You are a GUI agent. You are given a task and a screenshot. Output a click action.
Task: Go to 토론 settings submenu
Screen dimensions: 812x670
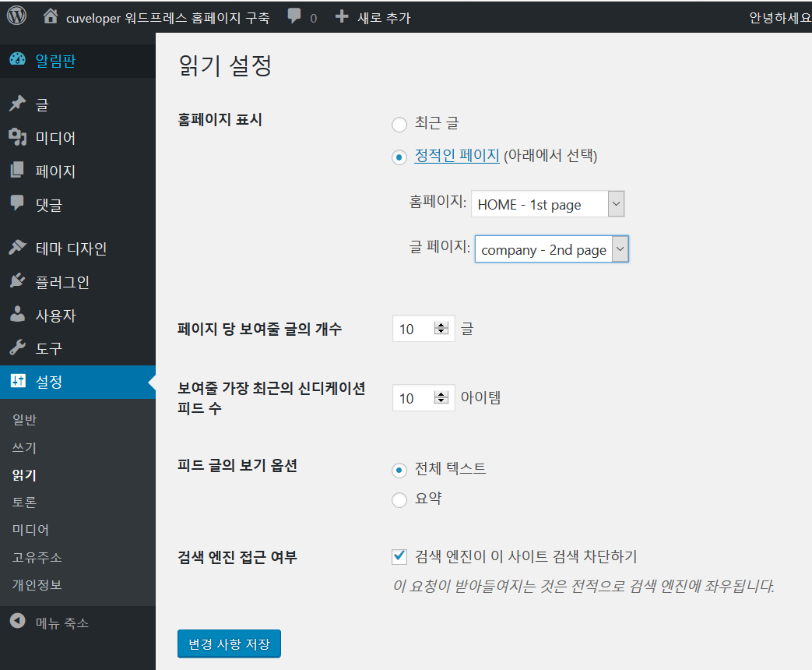(x=24, y=503)
